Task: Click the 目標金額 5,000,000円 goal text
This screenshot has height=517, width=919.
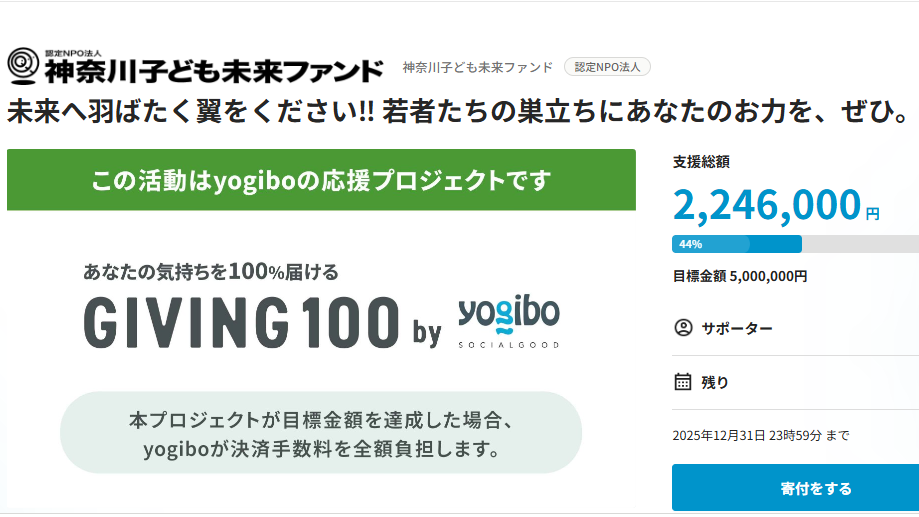Action: pyautogui.click(x=739, y=276)
